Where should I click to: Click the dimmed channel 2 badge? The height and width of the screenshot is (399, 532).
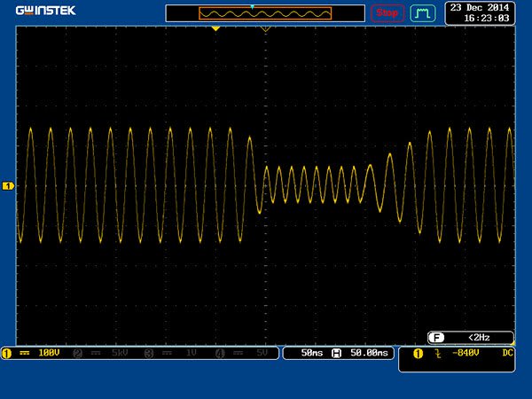78,354
